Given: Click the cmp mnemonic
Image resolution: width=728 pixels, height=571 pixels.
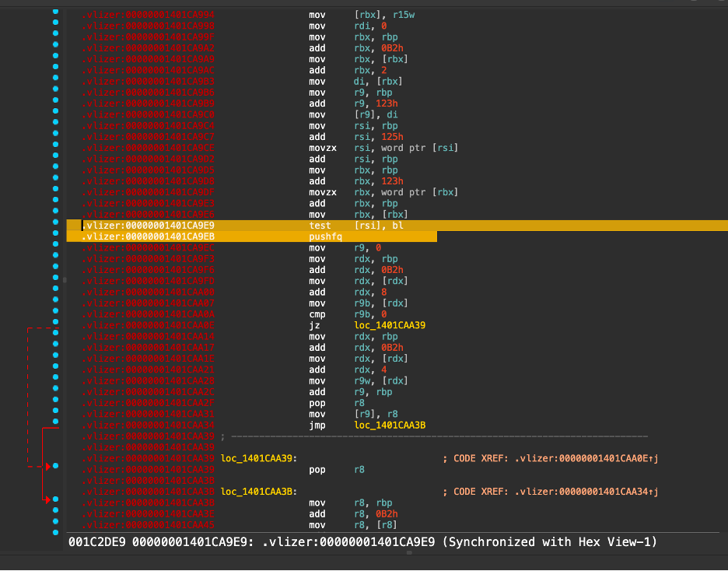Looking at the screenshot, I should [x=317, y=314].
